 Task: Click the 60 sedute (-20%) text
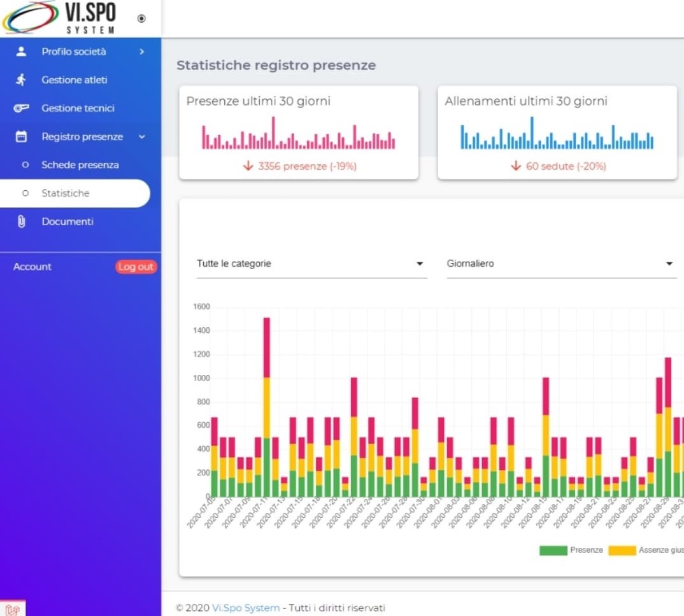(566, 166)
